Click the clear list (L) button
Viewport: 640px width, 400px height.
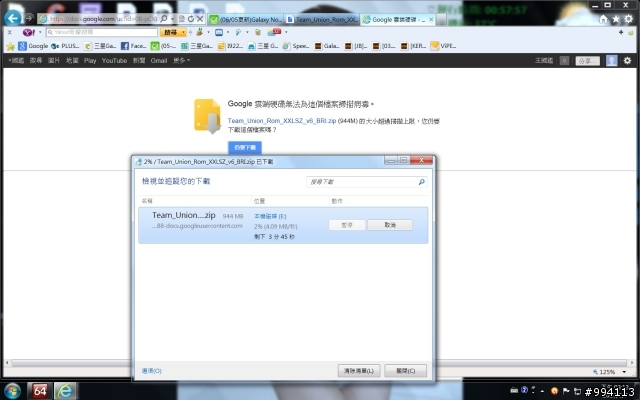[359, 371]
